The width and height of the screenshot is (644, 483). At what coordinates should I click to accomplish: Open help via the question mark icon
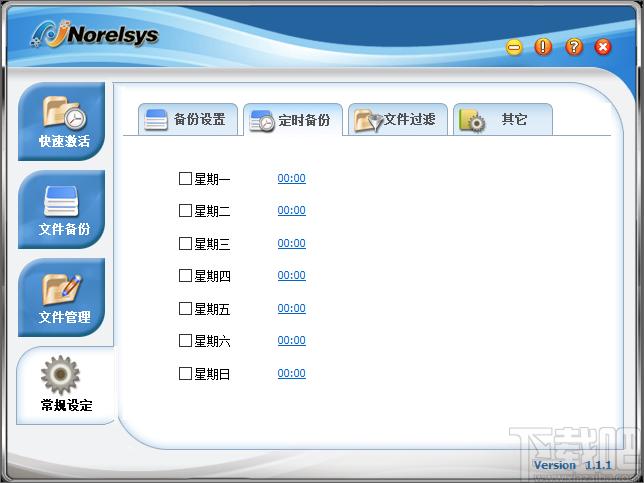tap(574, 47)
